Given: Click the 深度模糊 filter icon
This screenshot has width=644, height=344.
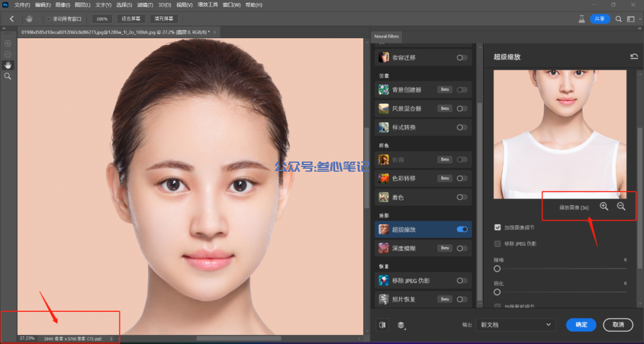Looking at the screenshot, I should coord(383,249).
